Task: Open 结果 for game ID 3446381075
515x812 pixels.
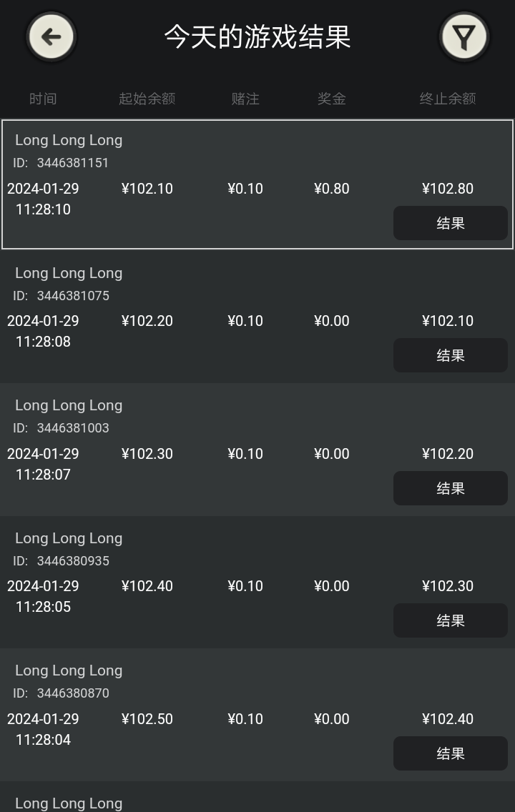Action: [x=450, y=355]
